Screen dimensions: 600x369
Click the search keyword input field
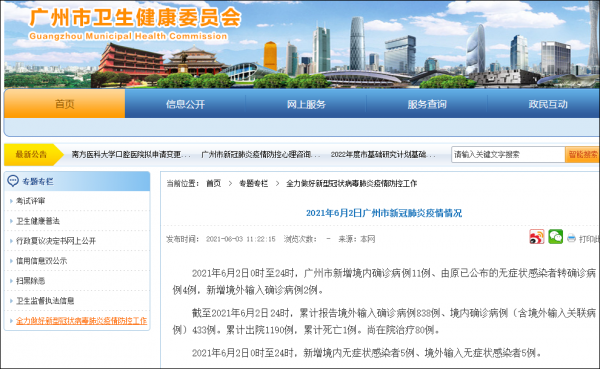coord(508,155)
